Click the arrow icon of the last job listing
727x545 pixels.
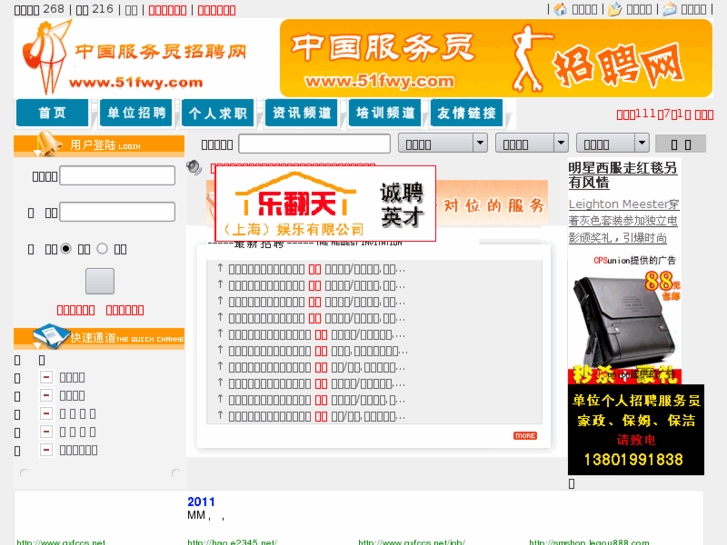(x=220, y=416)
